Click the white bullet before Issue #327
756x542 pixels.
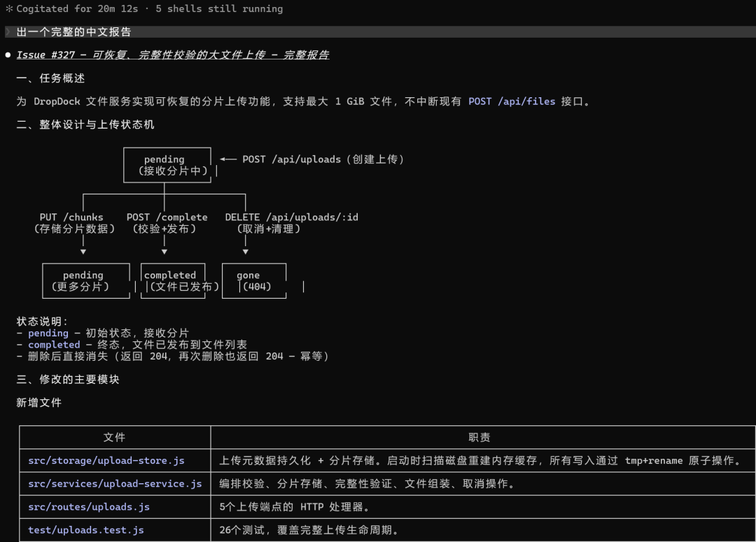pos(8,55)
